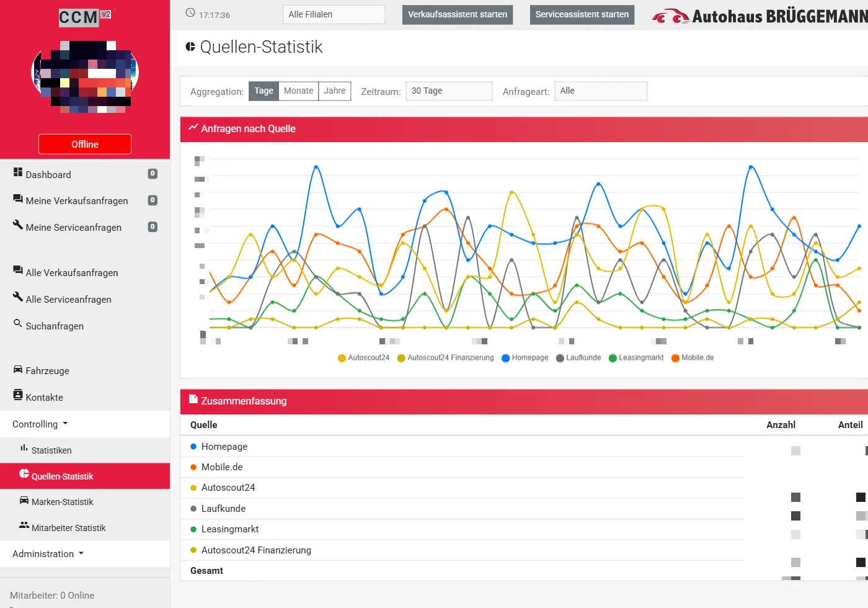Toggle Mobile.de series in chart legend
The width and height of the screenshot is (868, 608).
693,358
